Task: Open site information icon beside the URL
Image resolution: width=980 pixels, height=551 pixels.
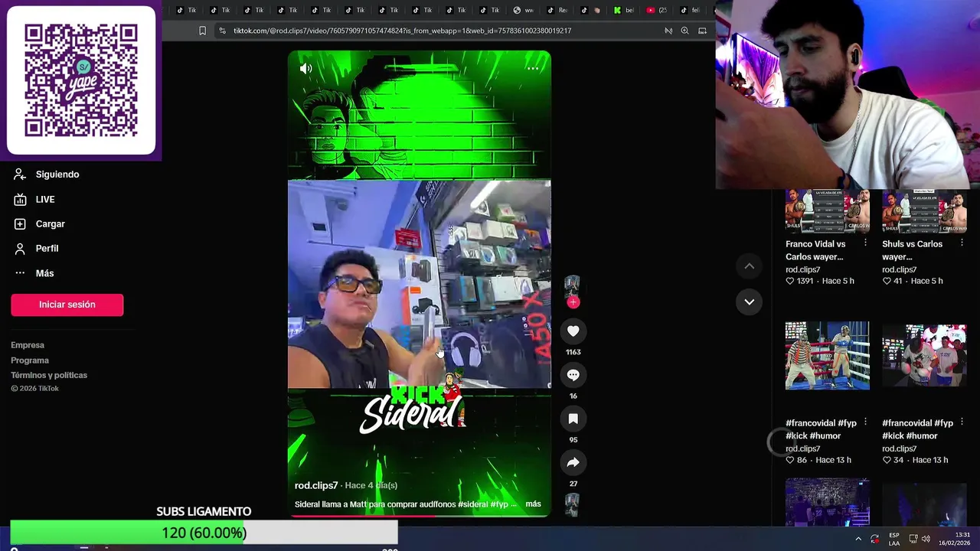Action: click(222, 31)
